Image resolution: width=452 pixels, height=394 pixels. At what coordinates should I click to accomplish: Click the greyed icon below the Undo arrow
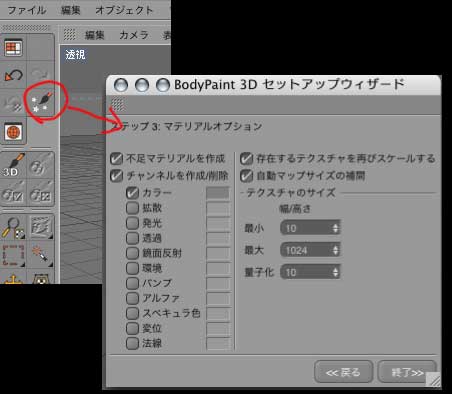coord(13,103)
